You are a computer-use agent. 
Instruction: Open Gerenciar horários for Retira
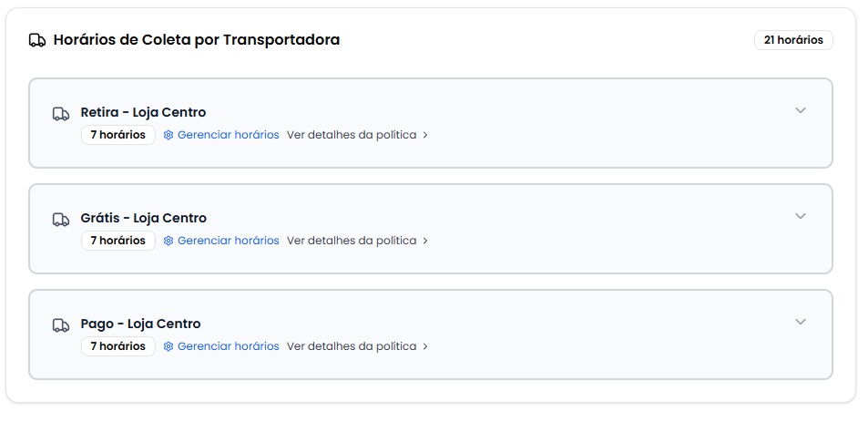(228, 135)
